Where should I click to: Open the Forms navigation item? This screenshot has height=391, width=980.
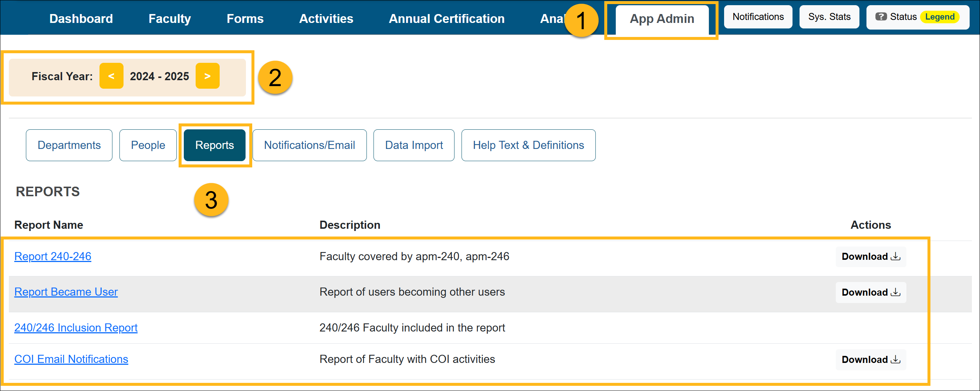[x=245, y=18]
